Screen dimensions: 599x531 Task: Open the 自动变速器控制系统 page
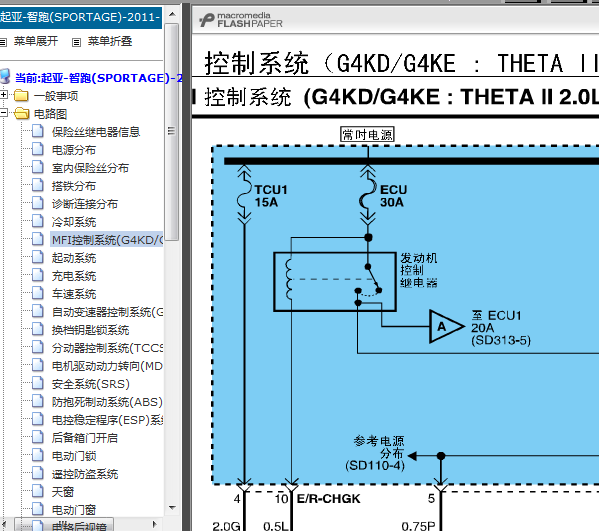(108, 312)
